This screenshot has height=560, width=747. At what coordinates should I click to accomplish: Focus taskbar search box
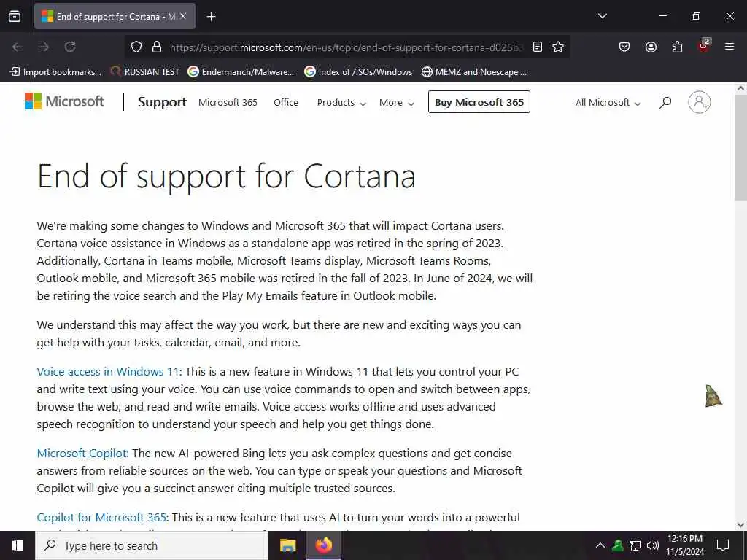[152, 545]
